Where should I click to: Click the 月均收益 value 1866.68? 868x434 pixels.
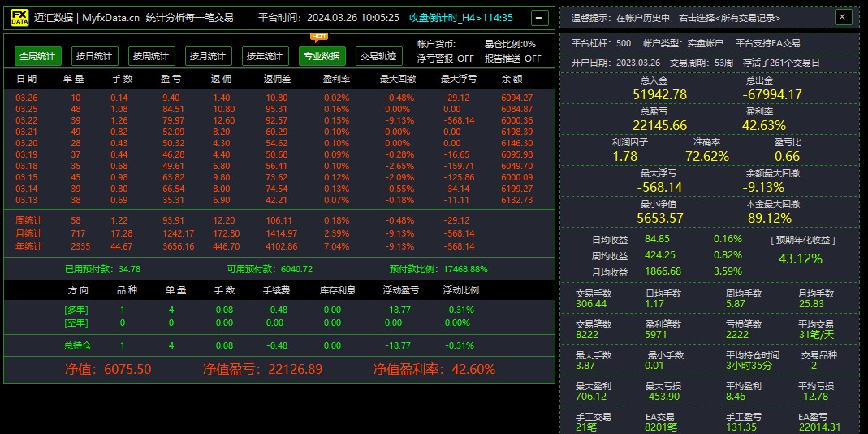coord(663,271)
